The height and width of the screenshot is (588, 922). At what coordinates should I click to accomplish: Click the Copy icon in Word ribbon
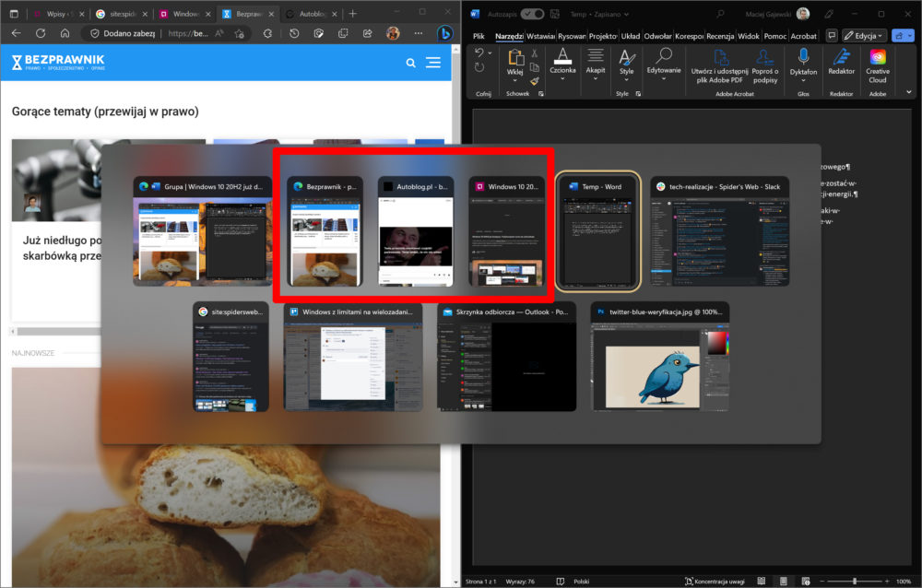click(534, 67)
